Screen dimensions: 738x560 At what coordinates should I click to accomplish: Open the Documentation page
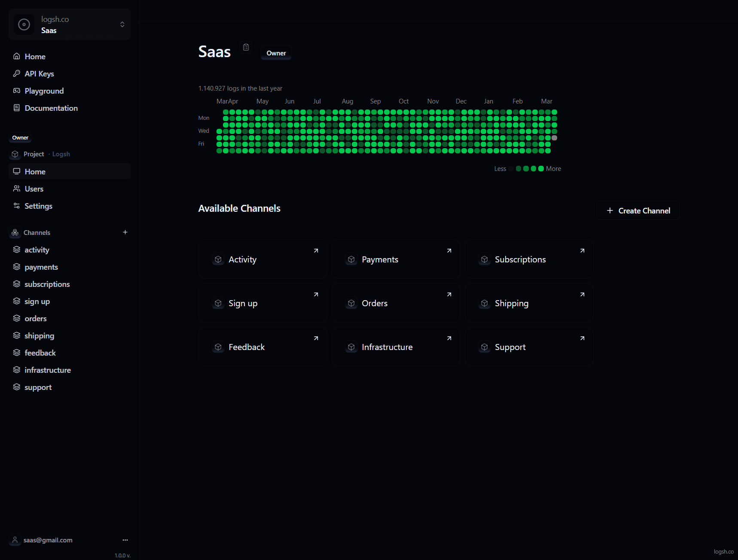coord(70,108)
